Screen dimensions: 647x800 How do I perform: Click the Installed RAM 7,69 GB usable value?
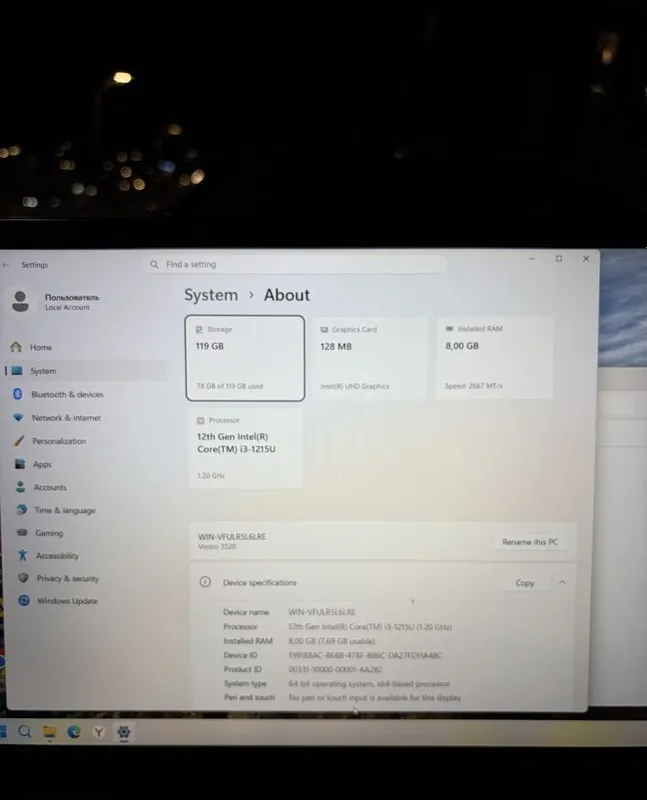tap(332, 641)
